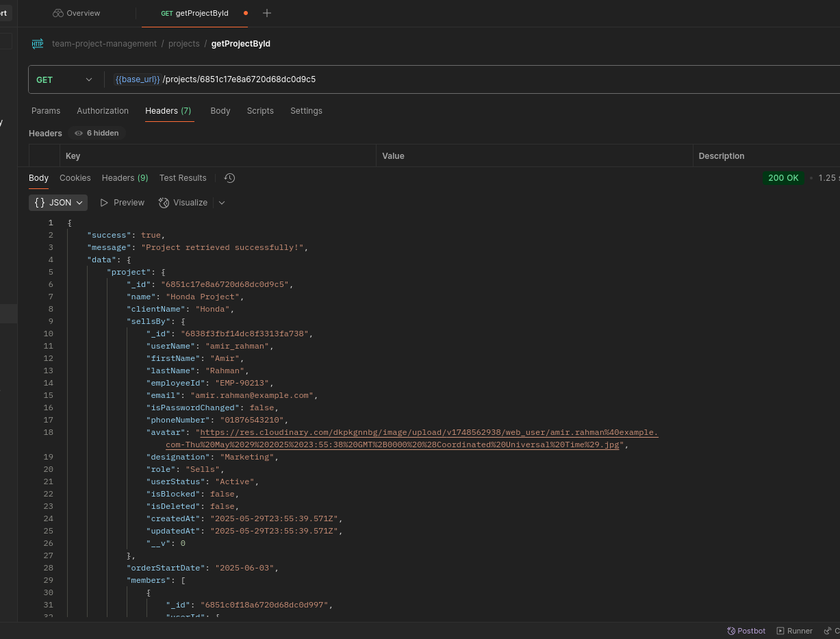840x639 pixels.
Task: Open the Overview tab
Action: 76,13
